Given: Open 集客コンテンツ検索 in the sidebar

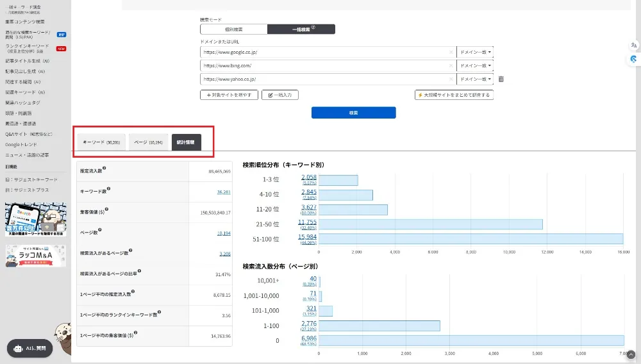Looking at the screenshot, I should (x=25, y=22).
